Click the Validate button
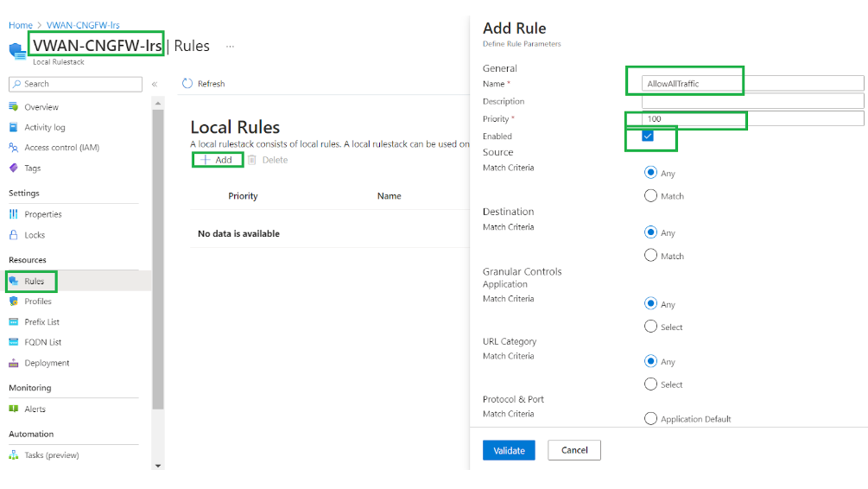868x489 pixels. coord(509,450)
